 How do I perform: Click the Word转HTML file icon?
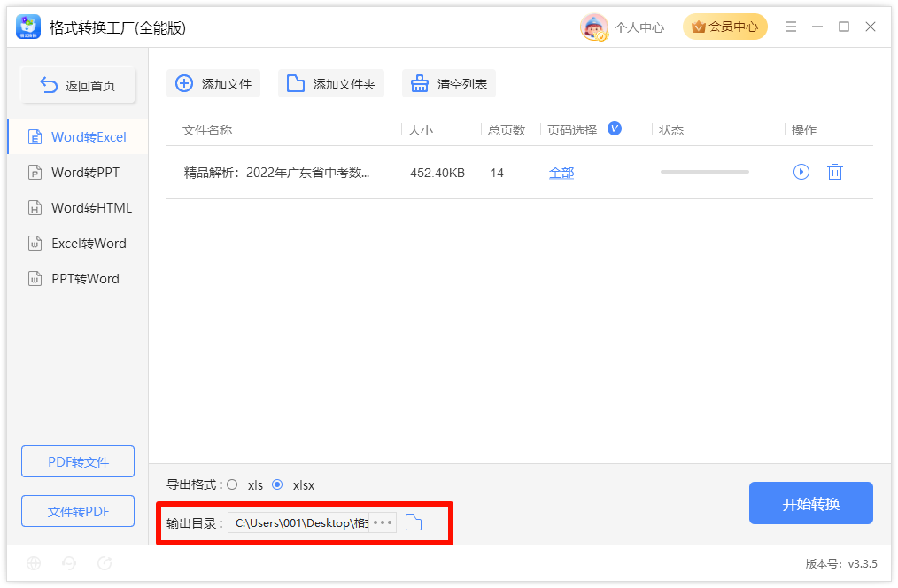[35, 208]
